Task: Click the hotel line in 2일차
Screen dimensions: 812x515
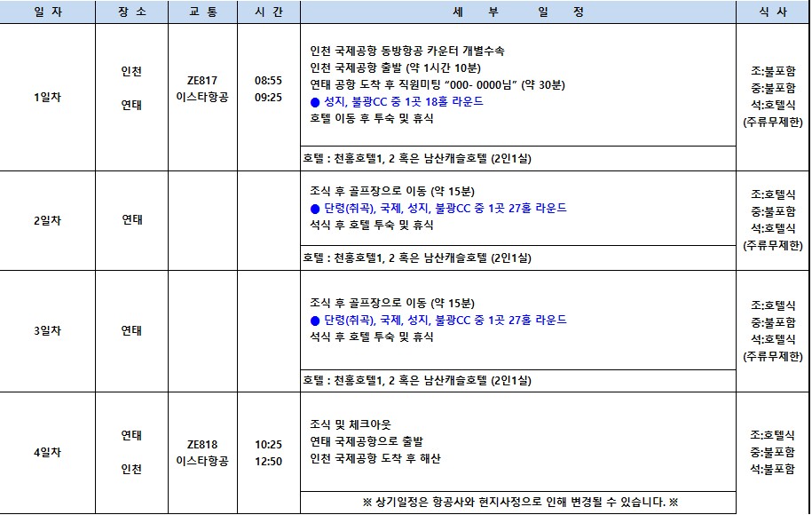Action: (x=417, y=257)
